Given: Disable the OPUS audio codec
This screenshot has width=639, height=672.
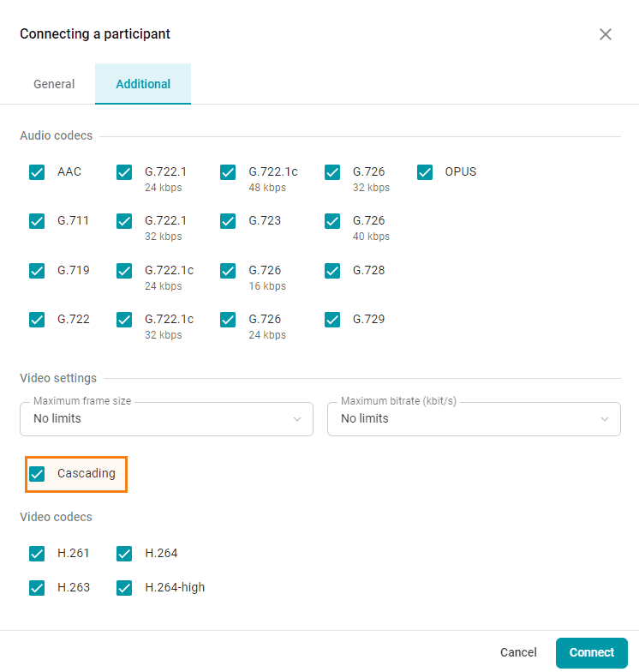Looking at the screenshot, I should pyautogui.click(x=425, y=172).
